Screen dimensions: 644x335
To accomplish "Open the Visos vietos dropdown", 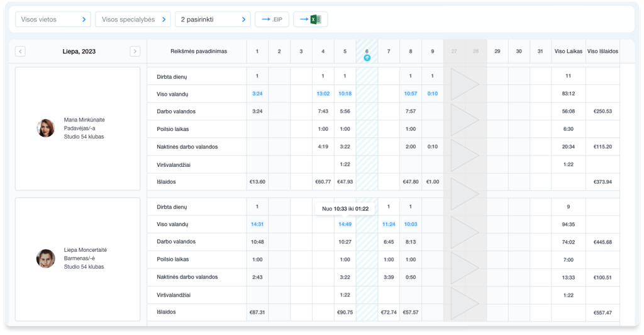I will coord(53,20).
